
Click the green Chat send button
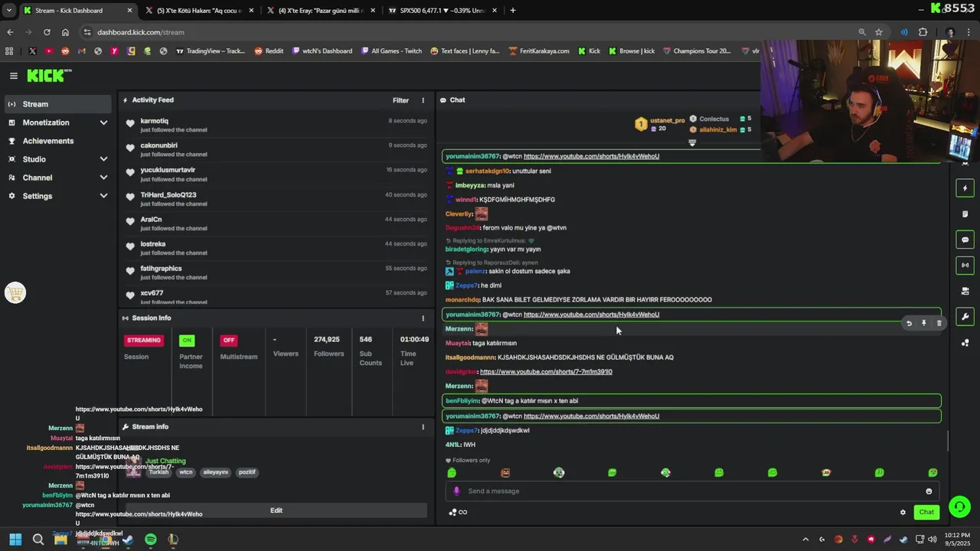[926, 512]
